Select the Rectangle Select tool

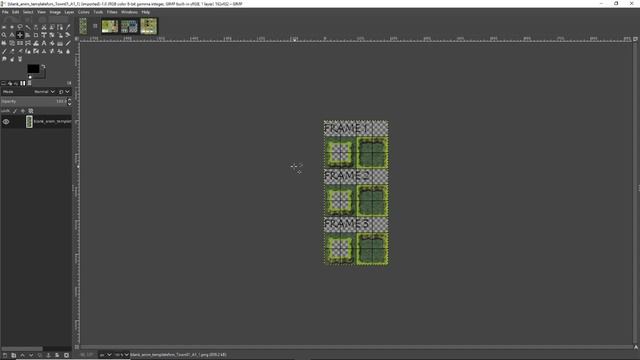coord(4,27)
